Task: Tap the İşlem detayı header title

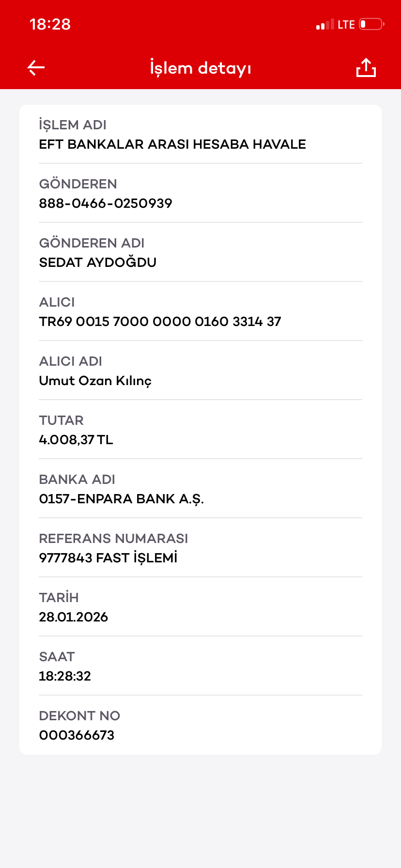Action: pyautogui.click(x=200, y=68)
